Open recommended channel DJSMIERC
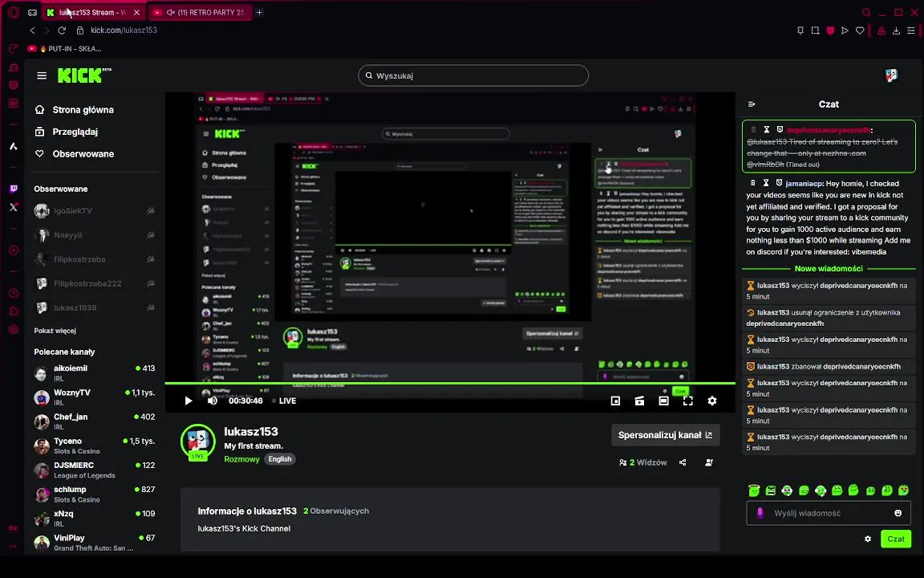924x578 pixels. click(x=95, y=470)
